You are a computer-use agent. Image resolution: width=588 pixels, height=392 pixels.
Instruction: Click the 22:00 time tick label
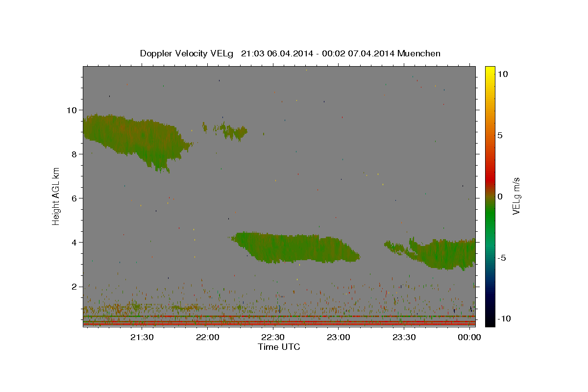coord(208,338)
